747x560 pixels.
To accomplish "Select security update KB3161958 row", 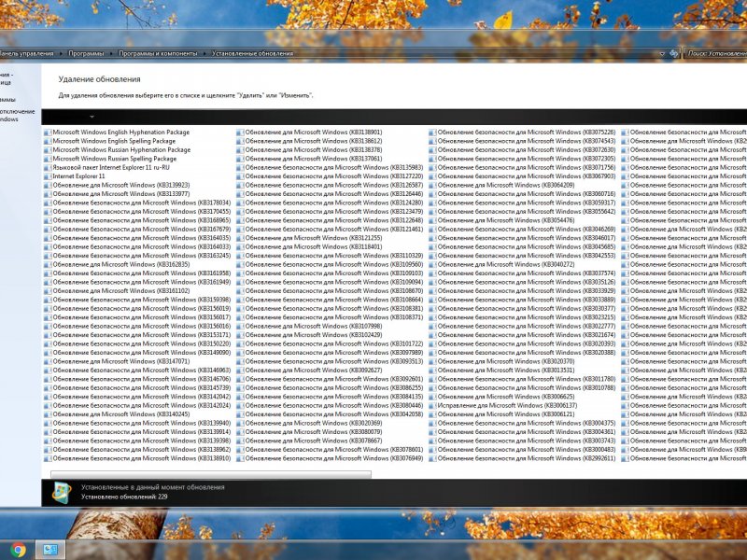I will pyautogui.click(x=137, y=273).
